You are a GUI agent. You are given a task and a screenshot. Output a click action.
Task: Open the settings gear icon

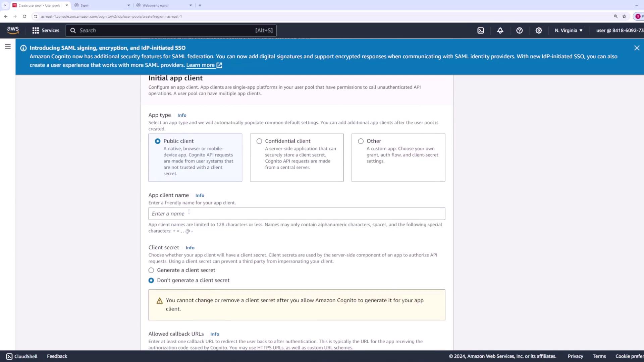click(x=539, y=31)
